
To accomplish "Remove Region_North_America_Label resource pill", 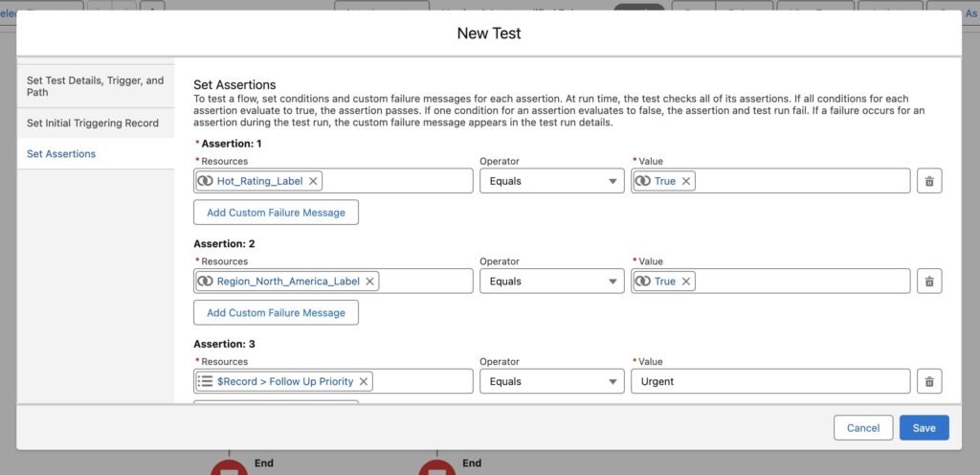I will pos(369,281).
